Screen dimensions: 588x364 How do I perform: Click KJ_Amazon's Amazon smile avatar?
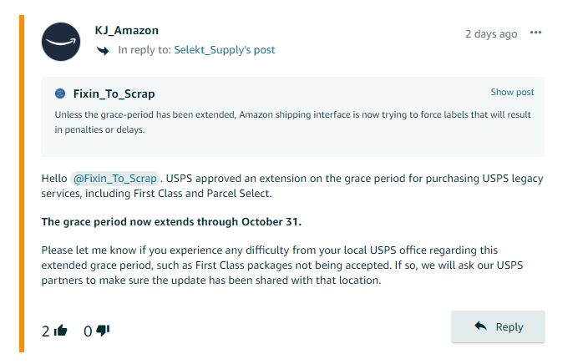pos(61,42)
